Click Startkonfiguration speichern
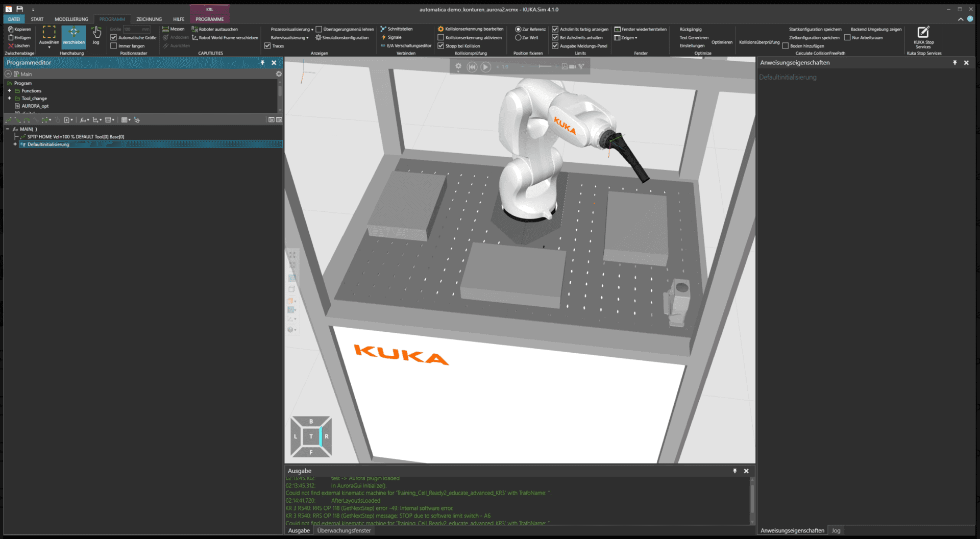This screenshot has height=539, width=980. pos(815,29)
